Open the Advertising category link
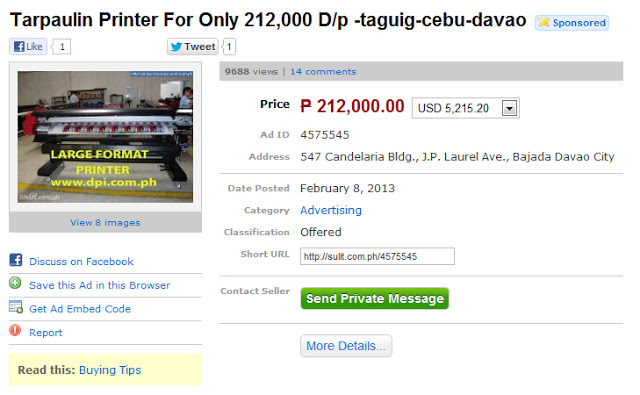The width and height of the screenshot is (640, 395). 331,210
